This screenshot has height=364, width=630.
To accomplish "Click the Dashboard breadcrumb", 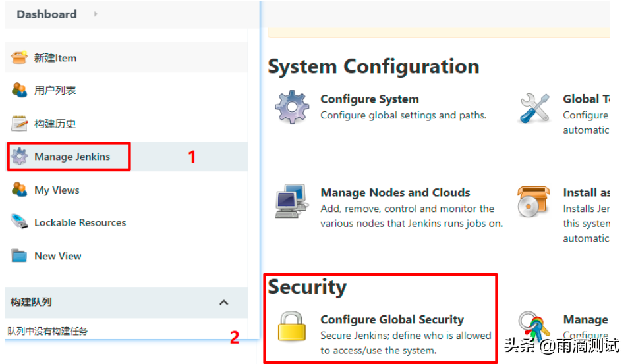I will tap(47, 14).
